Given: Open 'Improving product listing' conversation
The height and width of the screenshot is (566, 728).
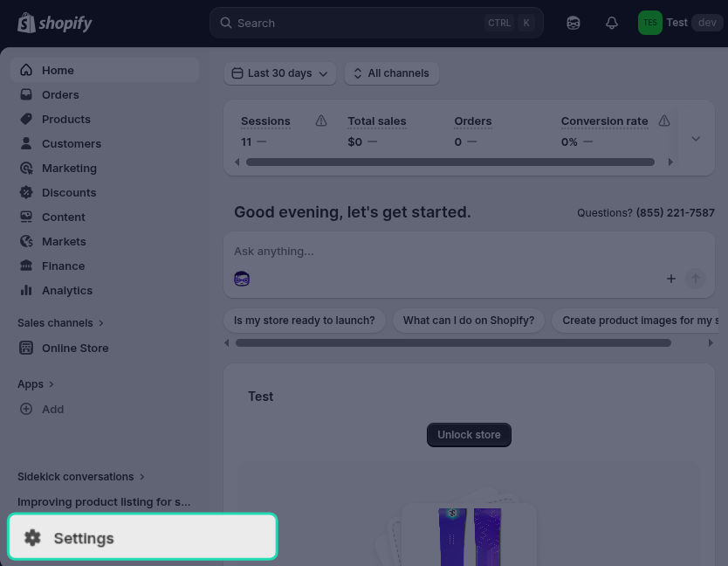Looking at the screenshot, I should [104, 502].
